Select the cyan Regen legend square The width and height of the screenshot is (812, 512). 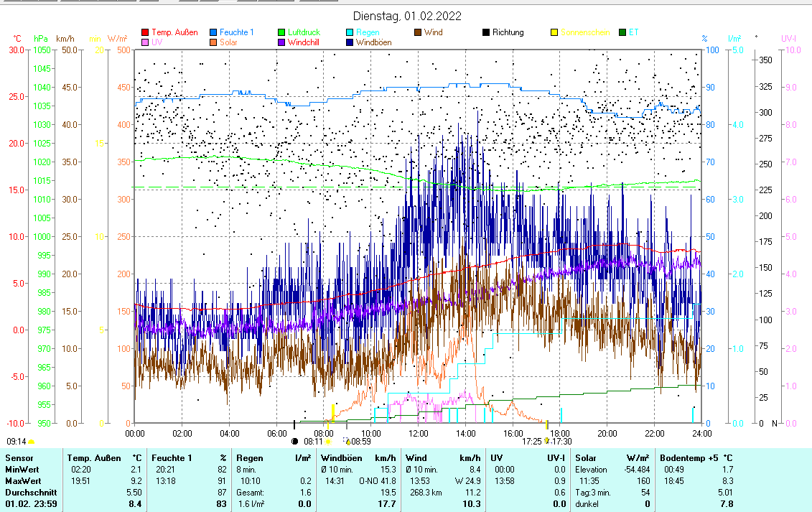(x=350, y=32)
